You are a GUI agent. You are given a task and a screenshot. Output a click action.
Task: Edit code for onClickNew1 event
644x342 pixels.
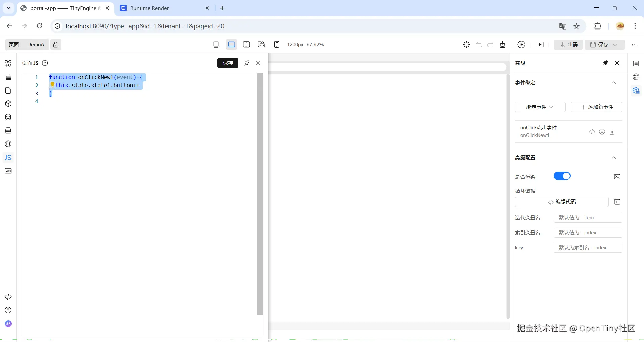592,132
